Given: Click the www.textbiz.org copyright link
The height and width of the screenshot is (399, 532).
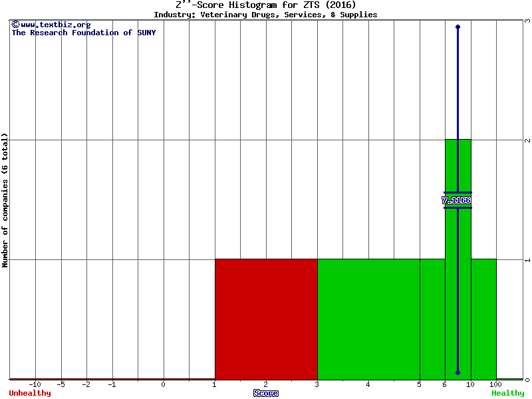Looking at the screenshot, I should click(x=51, y=25).
